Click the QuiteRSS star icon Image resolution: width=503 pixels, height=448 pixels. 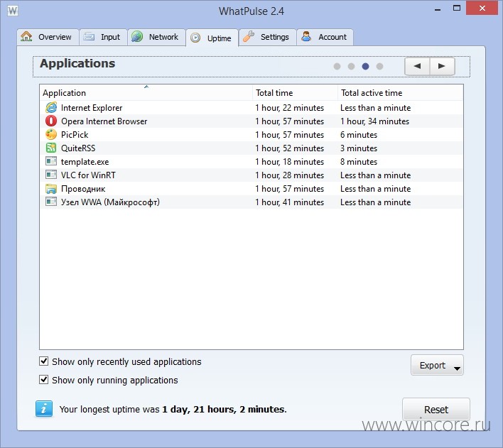tap(51, 148)
